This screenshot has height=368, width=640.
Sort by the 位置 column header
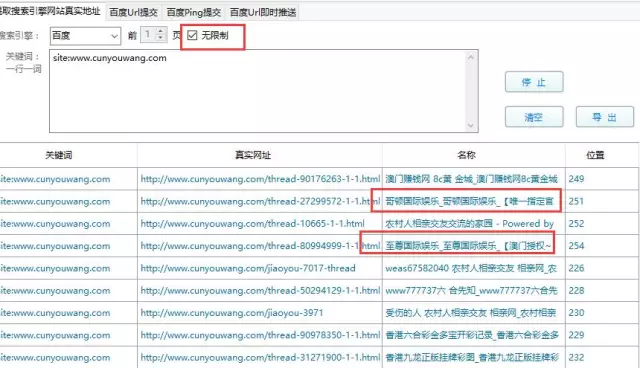coord(595,155)
